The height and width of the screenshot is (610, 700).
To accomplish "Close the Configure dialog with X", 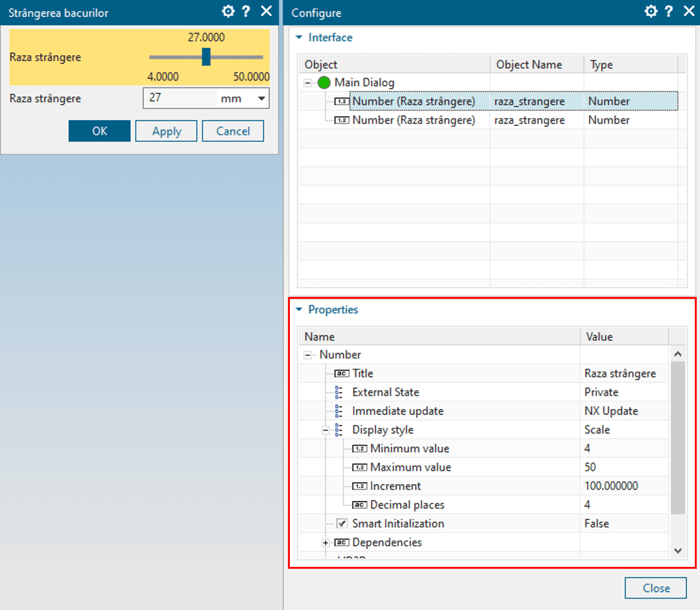I will tap(689, 11).
